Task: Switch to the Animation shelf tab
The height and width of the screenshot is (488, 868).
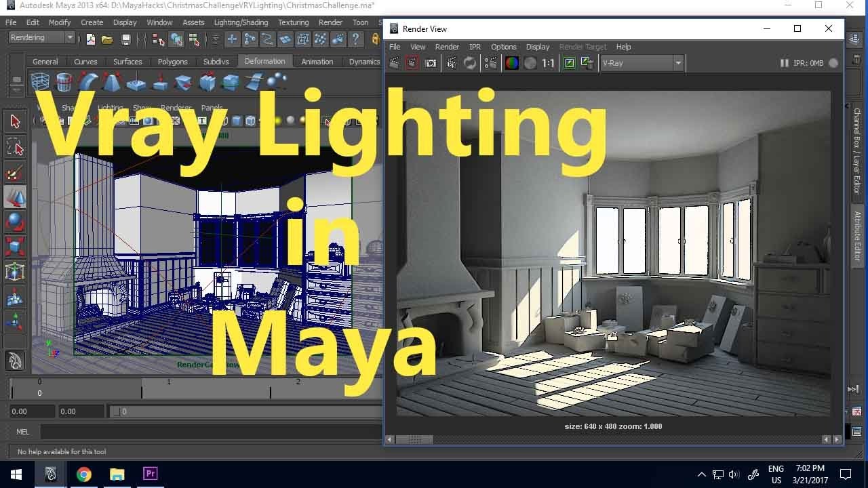Action: point(317,62)
